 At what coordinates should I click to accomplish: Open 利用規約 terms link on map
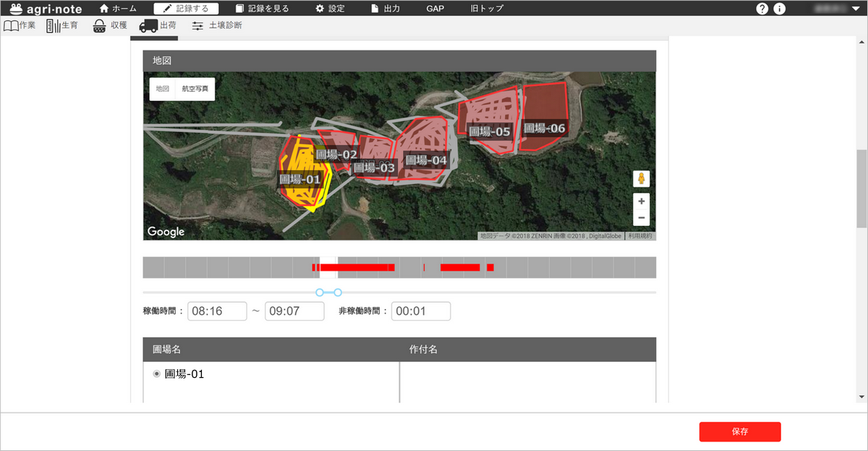tap(640, 236)
